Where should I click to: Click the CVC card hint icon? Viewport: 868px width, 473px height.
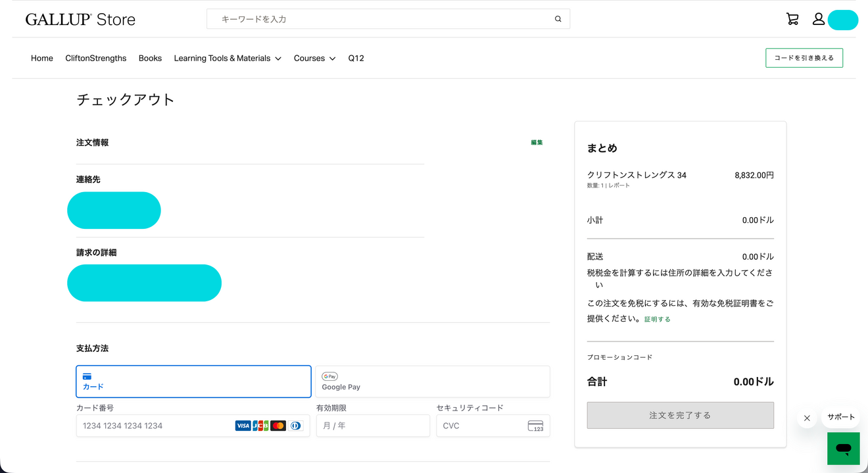535,426
